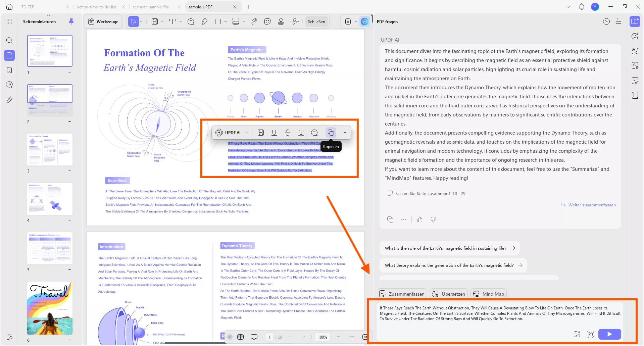
Task: Click the page number field
Action: coord(269,337)
